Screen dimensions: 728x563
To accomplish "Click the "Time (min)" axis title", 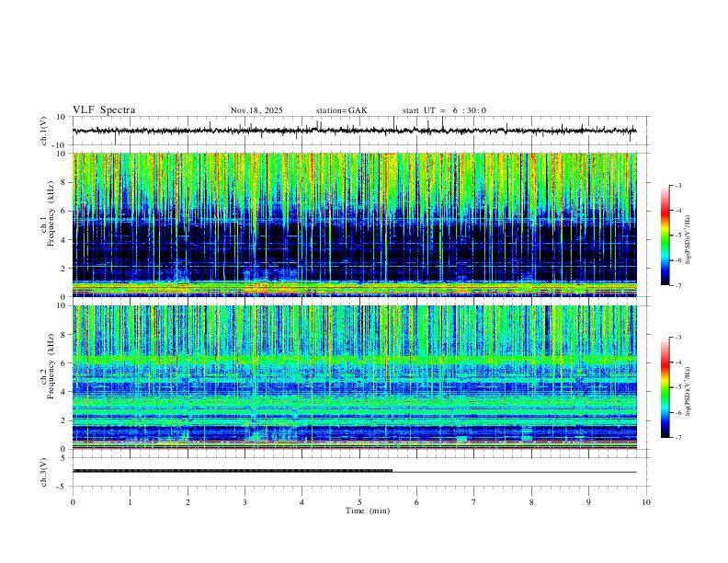I will pos(368,511).
